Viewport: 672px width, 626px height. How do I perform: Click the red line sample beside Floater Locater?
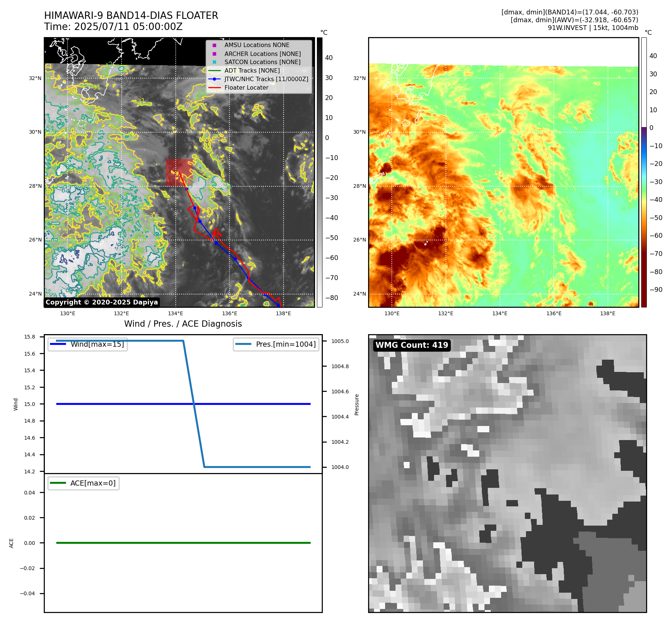pos(214,88)
